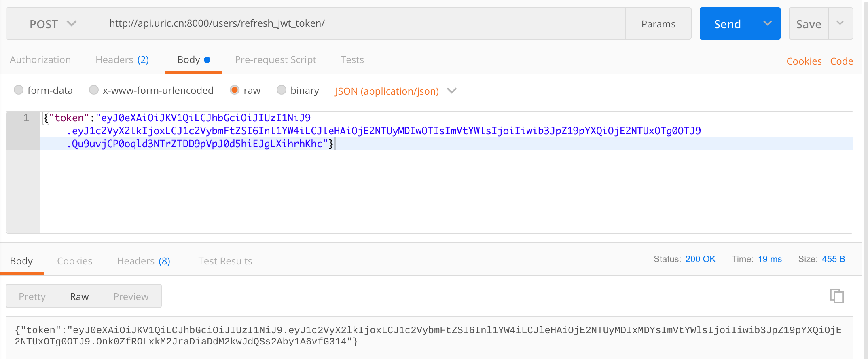Switch to the response Body tab

[21, 261]
